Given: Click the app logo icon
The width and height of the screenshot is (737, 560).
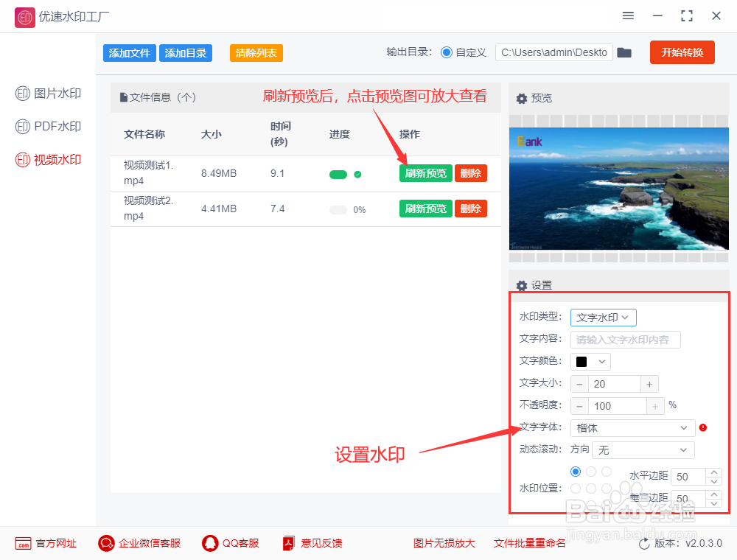Looking at the screenshot, I should tap(24, 18).
